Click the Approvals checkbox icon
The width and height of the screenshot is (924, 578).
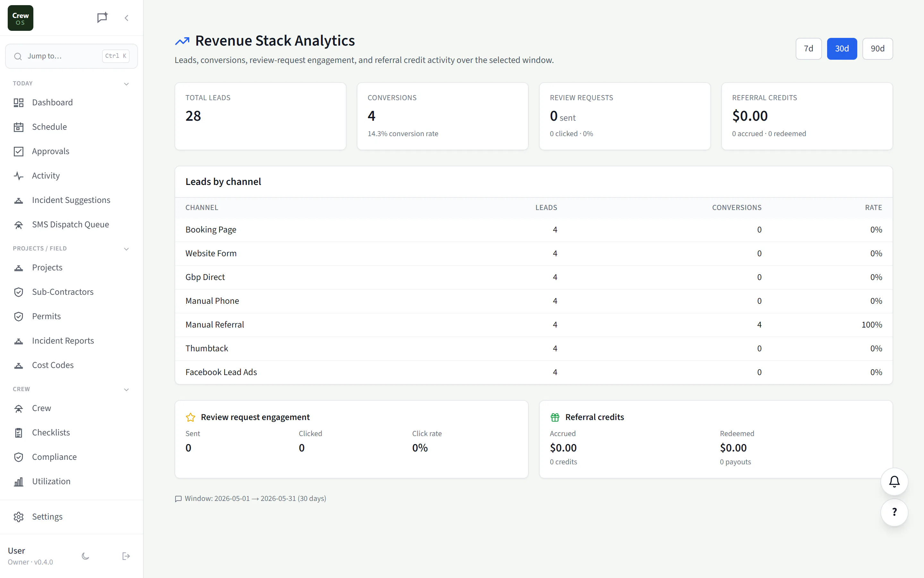(x=19, y=151)
